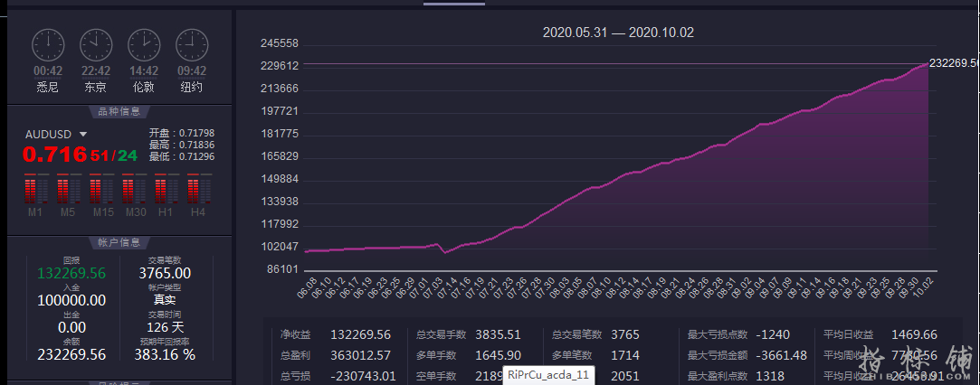Select the M5 timeframe signal meter

[68, 189]
